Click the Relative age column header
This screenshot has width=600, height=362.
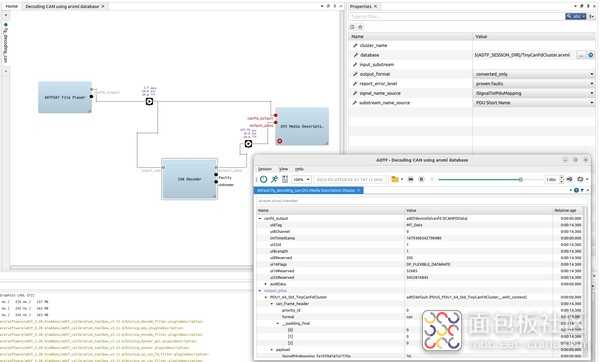click(567, 210)
